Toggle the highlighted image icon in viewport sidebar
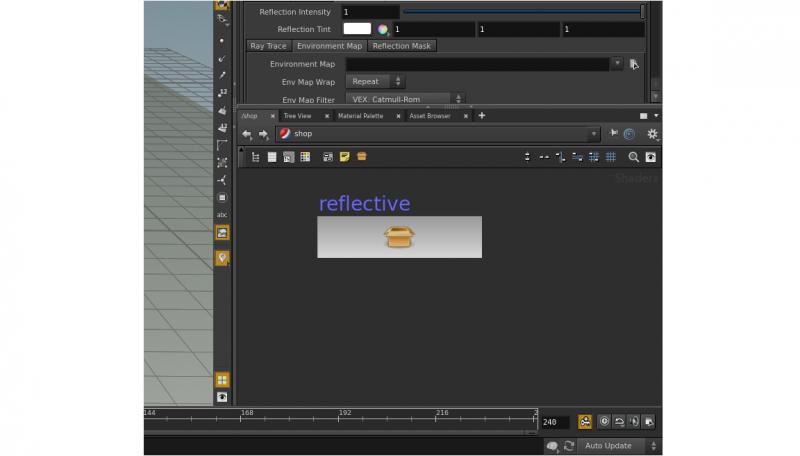The image size is (800, 456). pyautogui.click(x=222, y=232)
